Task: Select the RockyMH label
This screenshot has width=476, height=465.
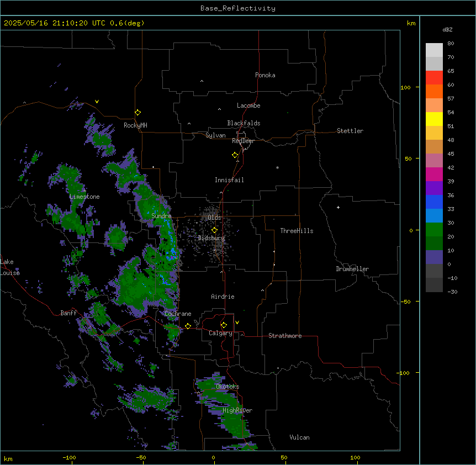Action: 135,125
